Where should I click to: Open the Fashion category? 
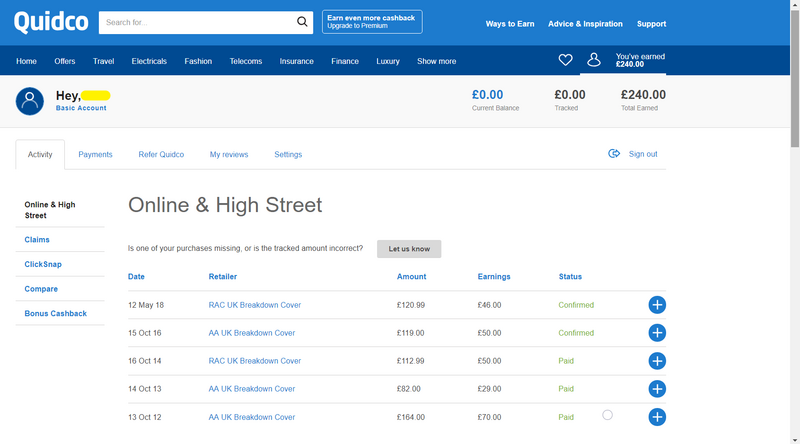[x=198, y=61]
